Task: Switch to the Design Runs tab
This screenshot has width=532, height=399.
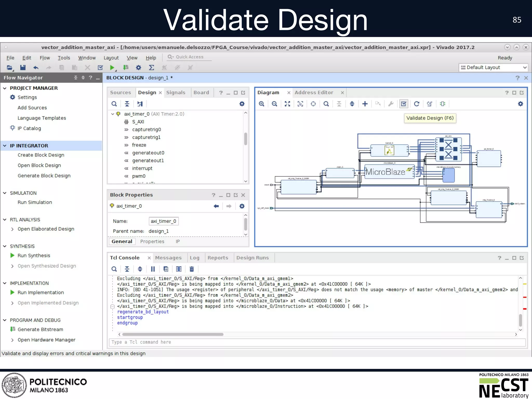Action: click(252, 258)
